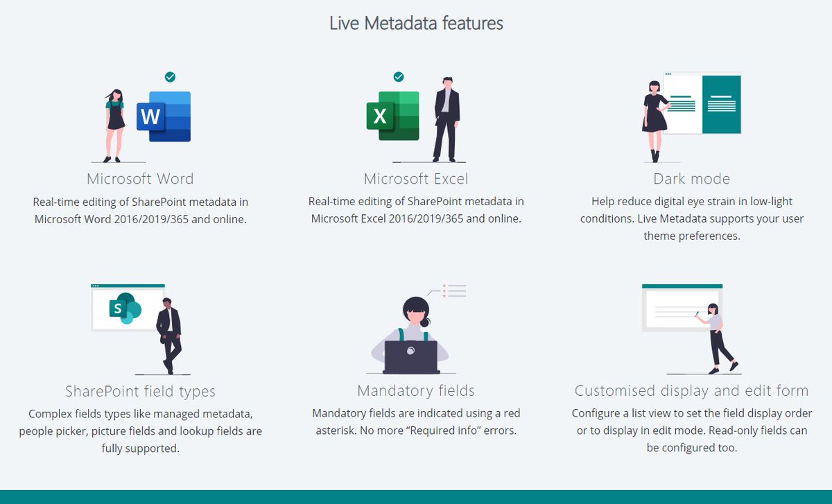Click the Excel real-time editing description
The image size is (832, 504).
(416, 210)
